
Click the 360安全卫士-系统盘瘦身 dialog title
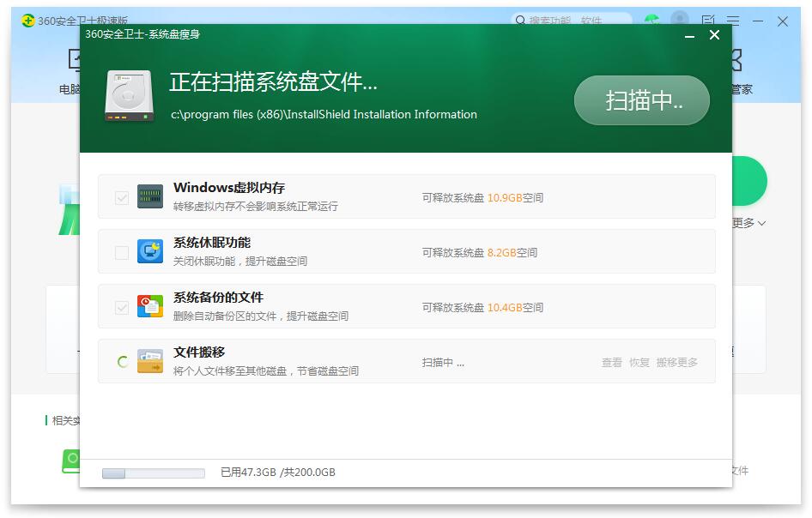[142, 34]
